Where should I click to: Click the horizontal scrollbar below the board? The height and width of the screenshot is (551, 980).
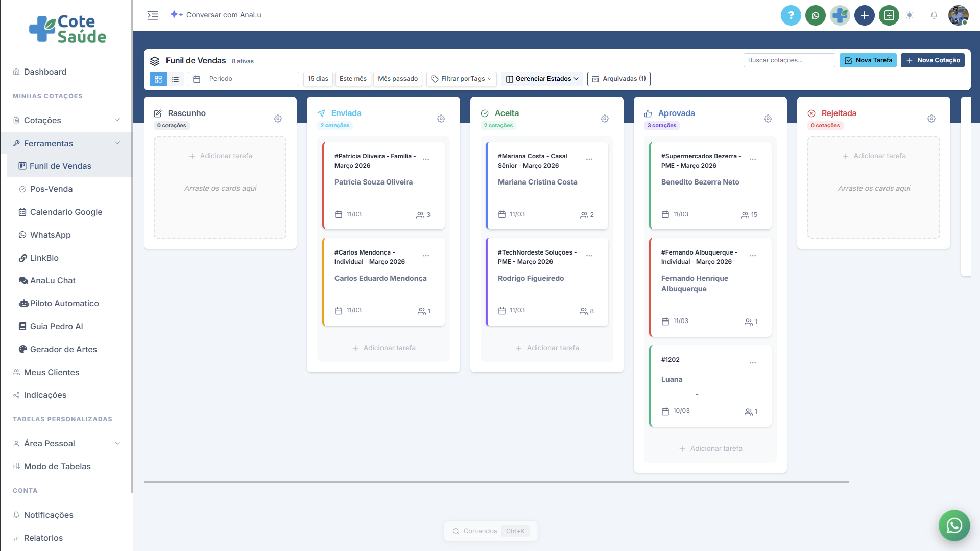(495, 481)
